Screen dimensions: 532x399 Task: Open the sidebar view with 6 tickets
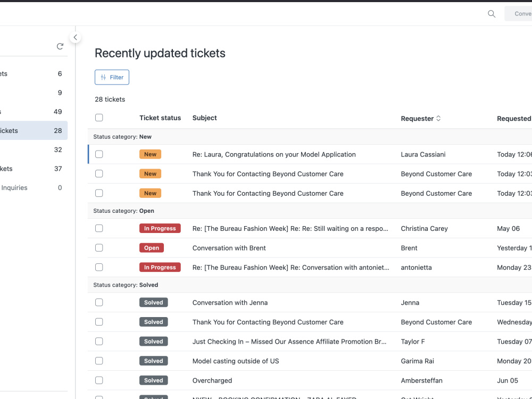[x=34, y=73]
